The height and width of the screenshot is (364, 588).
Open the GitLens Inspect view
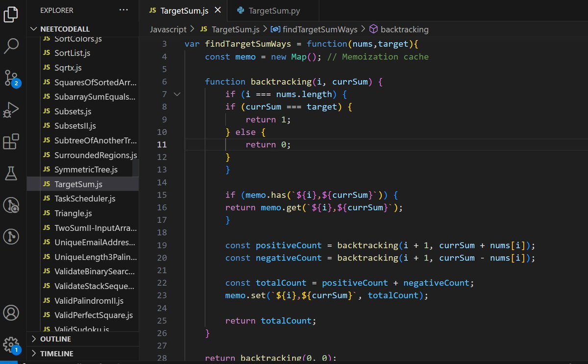click(x=11, y=205)
